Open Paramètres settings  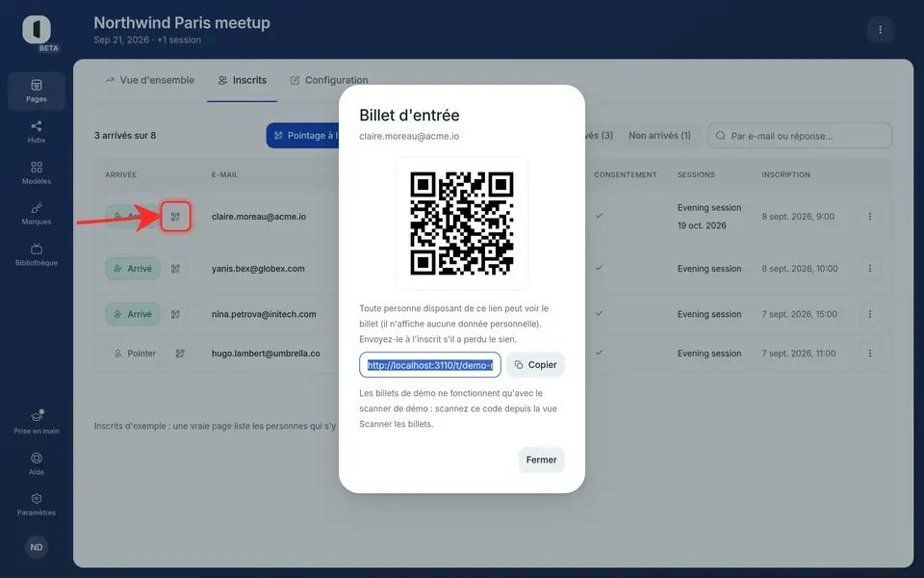coord(36,504)
